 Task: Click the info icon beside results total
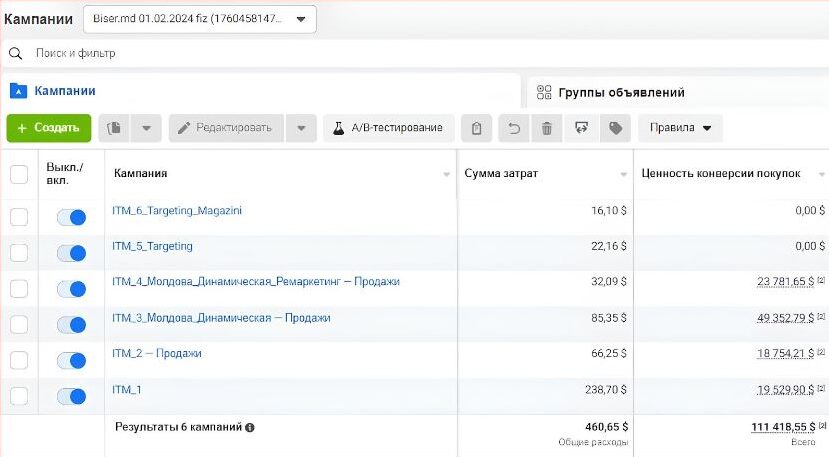pos(250,427)
